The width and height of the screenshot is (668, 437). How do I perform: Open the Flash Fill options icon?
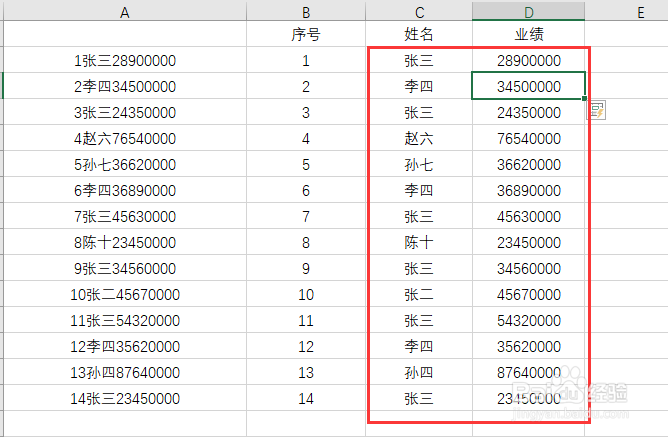[x=597, y=110]
